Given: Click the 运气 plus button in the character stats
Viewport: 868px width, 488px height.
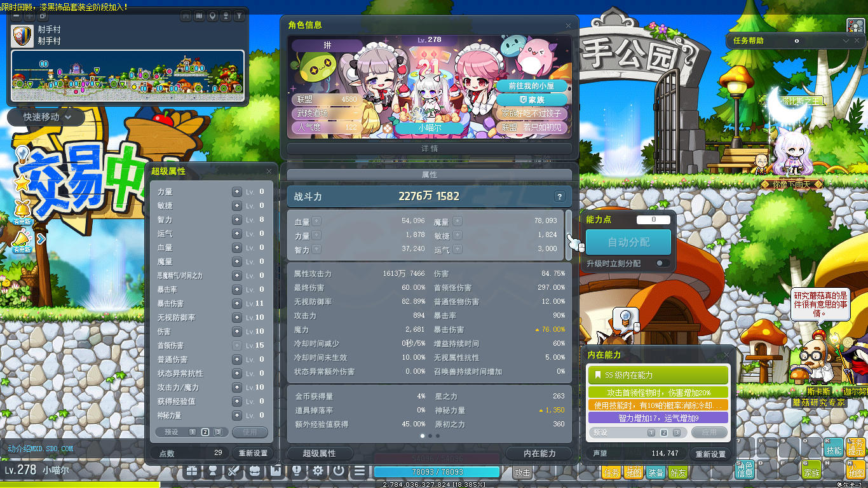Looking at the screenshot, I should pos(457,249).
